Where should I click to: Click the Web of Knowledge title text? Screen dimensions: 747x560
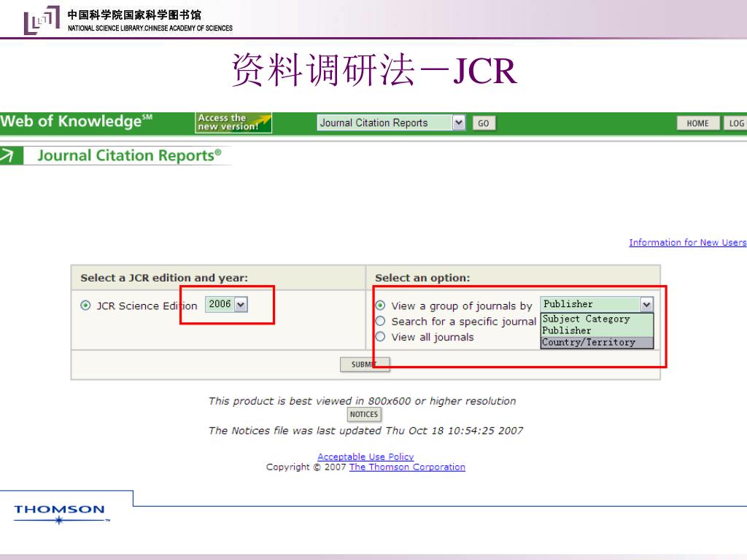pyautogui.click(x=76, y=122)
